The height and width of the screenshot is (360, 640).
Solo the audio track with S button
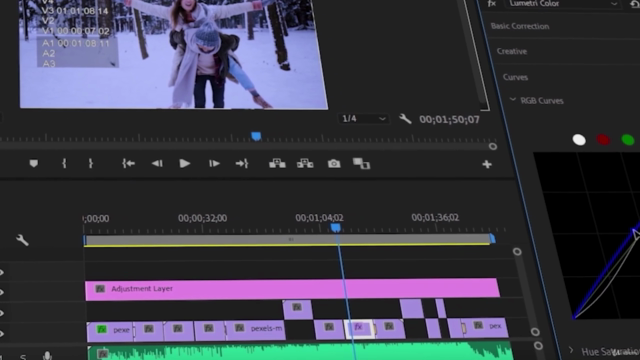click(x=23, y=357)
